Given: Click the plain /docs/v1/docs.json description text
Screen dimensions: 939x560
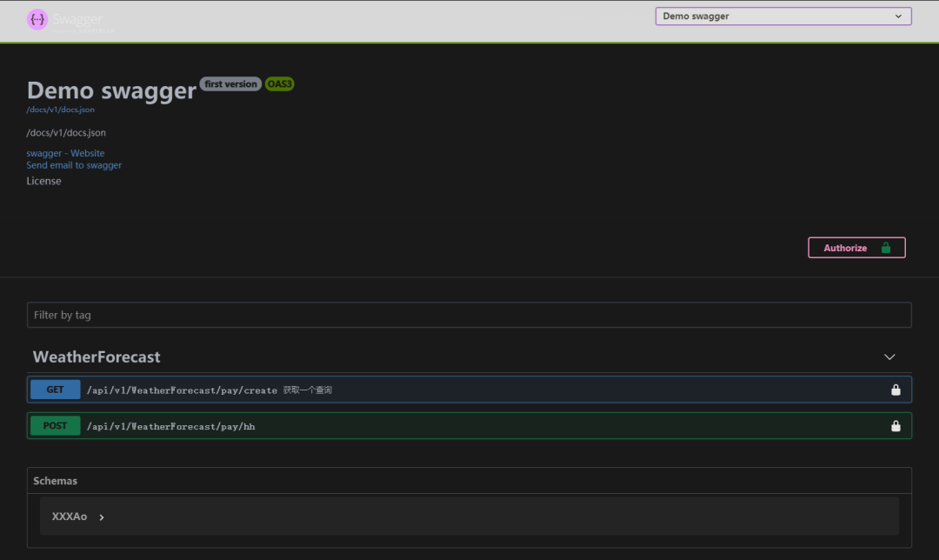Looking at the screenshot, I should (x=66, y=133).
